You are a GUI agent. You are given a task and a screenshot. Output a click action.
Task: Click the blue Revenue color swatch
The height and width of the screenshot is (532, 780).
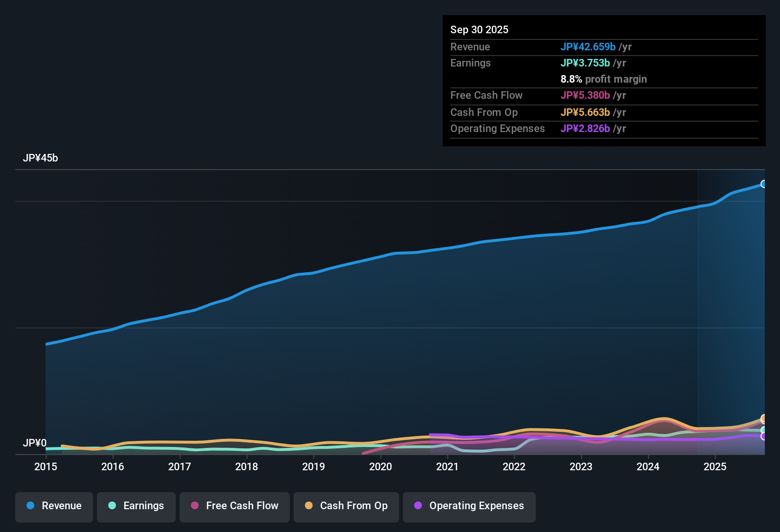click(x=30, y=506)
